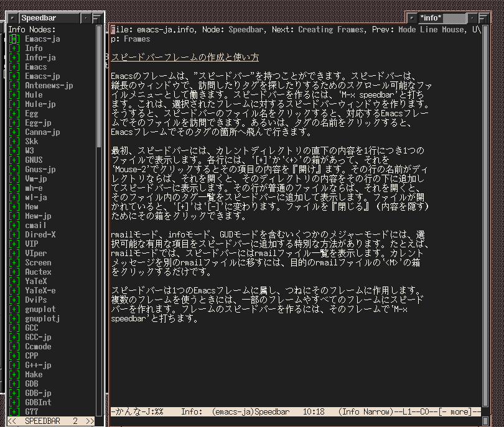Iconify the *info* window
The image size is (504, 427).
point(472,18)
